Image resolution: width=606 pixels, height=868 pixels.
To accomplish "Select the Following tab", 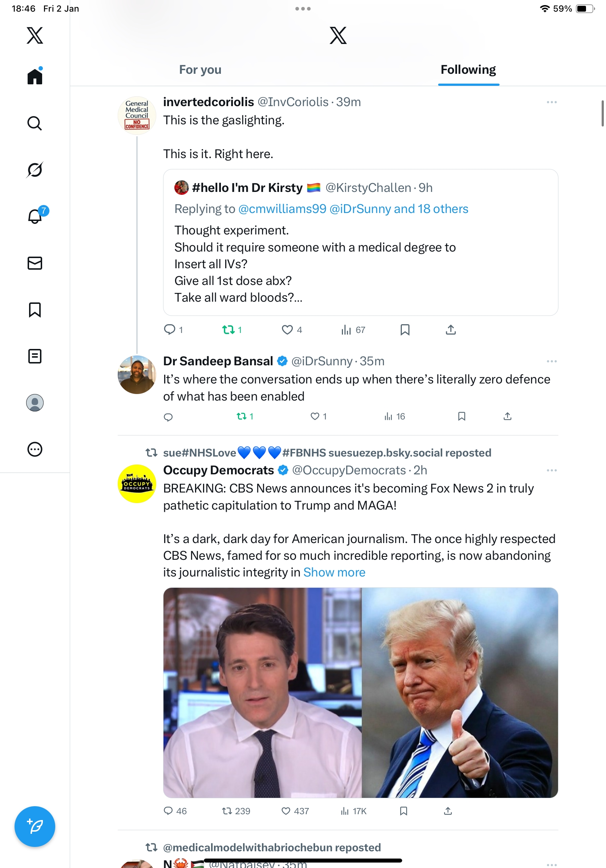I will coord(468,70).
